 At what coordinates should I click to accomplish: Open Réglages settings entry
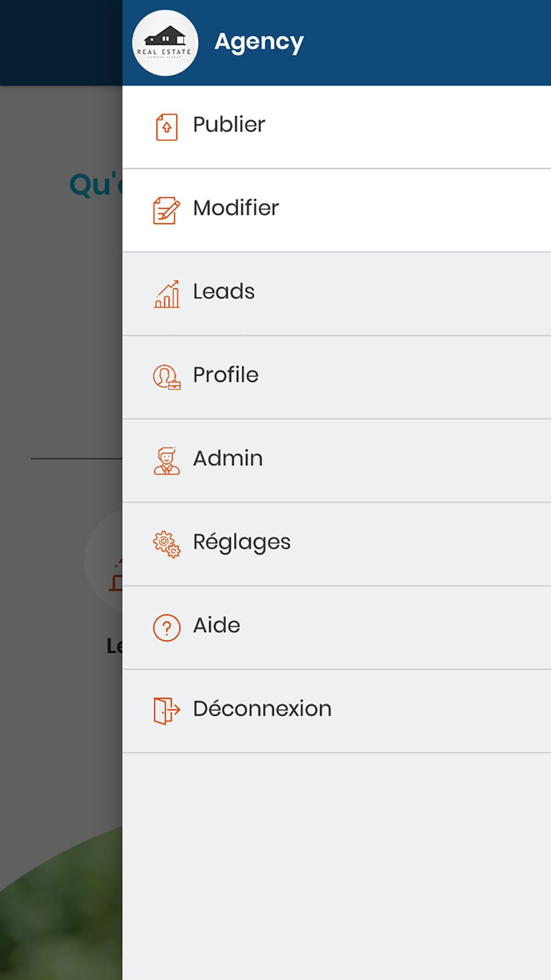coord(337,545)
